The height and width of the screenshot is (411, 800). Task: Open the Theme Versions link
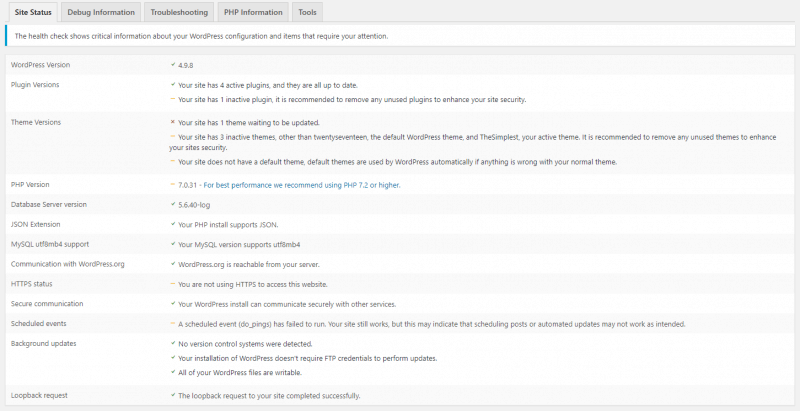35,122
